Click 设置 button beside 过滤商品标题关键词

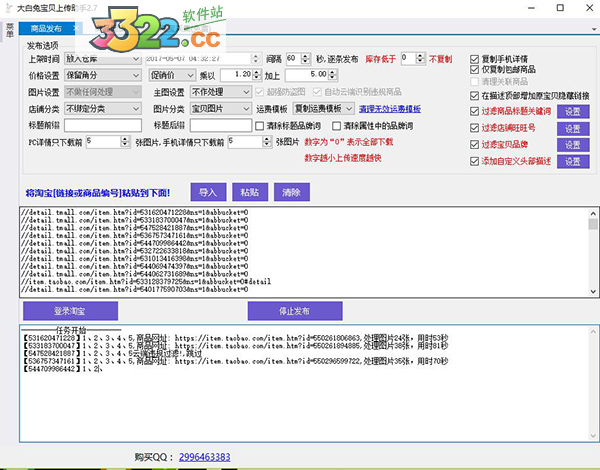point(571,111)
